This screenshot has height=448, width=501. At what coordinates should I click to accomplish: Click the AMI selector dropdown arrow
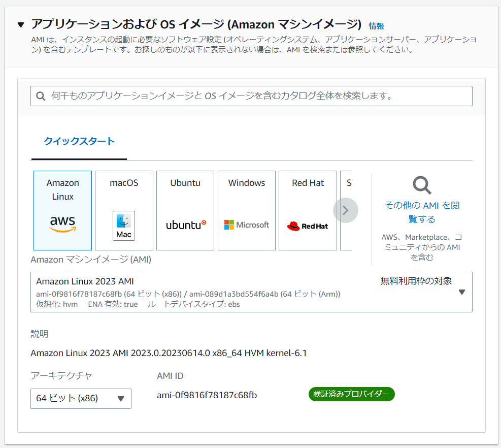(462, 292)
